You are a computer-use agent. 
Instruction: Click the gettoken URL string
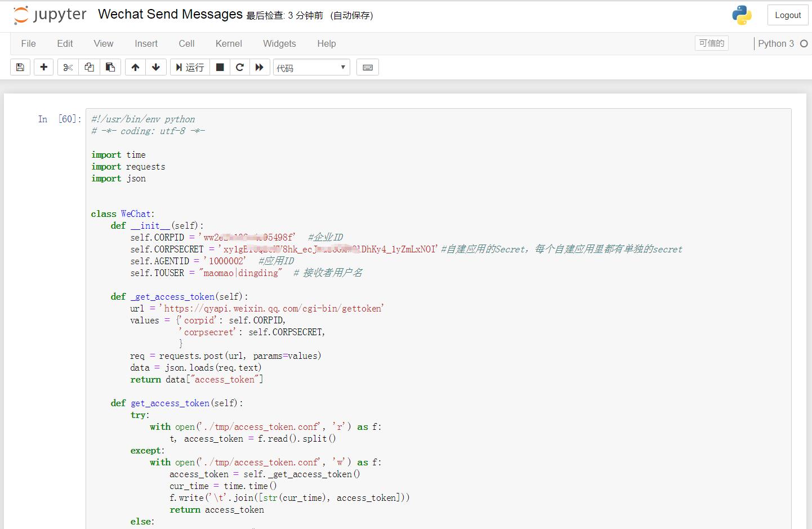point(271,308)
